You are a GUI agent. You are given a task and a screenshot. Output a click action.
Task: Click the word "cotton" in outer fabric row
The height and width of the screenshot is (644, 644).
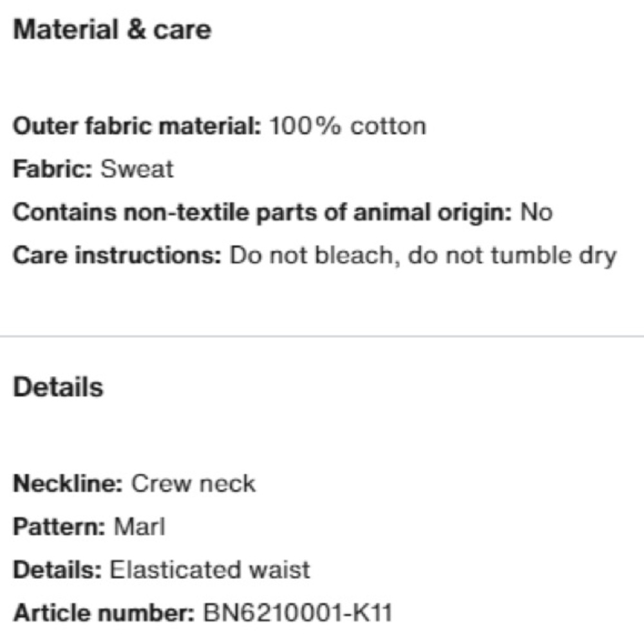coord(388,126)
